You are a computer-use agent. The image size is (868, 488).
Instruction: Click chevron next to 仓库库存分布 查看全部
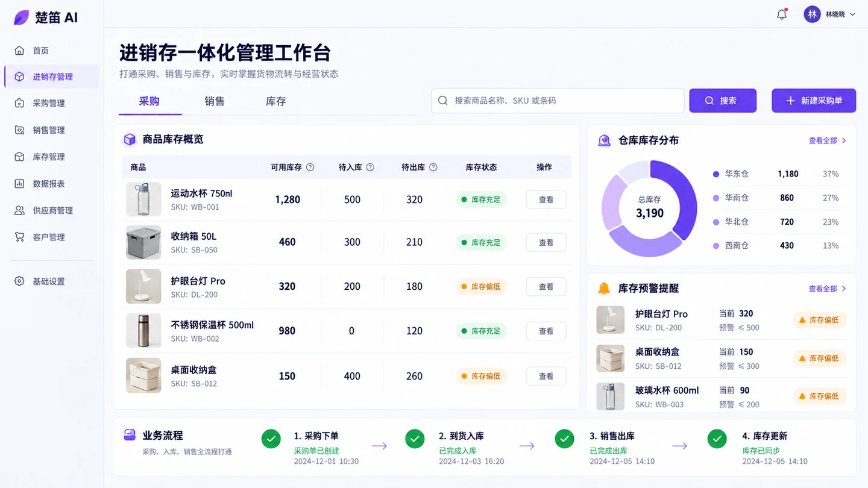(844, 140)
